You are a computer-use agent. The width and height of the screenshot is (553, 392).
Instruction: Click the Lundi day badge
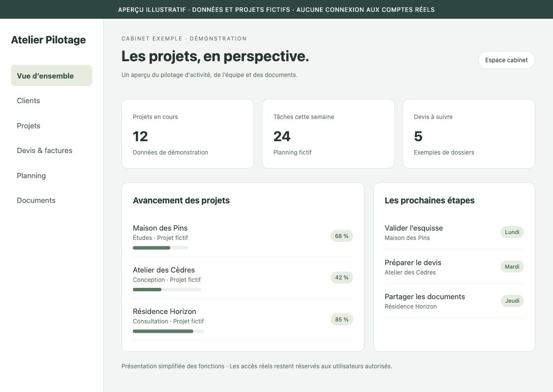pyautogui.click(x=512, y=232)
